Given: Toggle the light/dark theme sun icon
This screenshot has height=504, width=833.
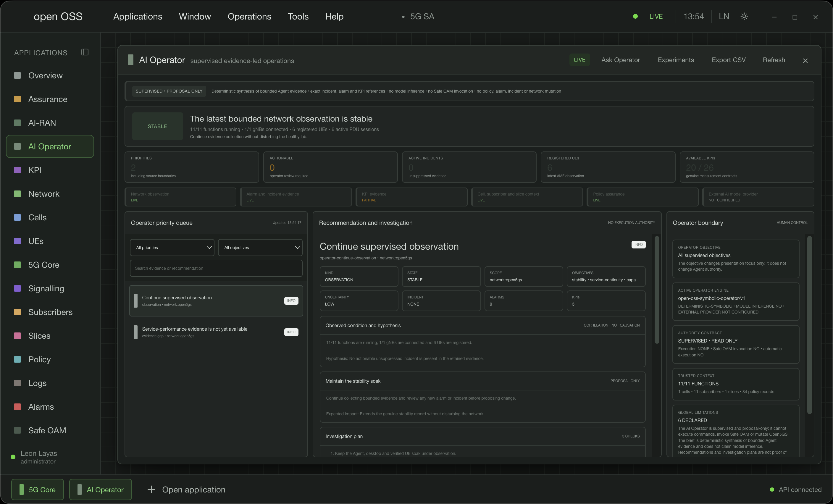Looking at the screenshot, I should point(744,16).
